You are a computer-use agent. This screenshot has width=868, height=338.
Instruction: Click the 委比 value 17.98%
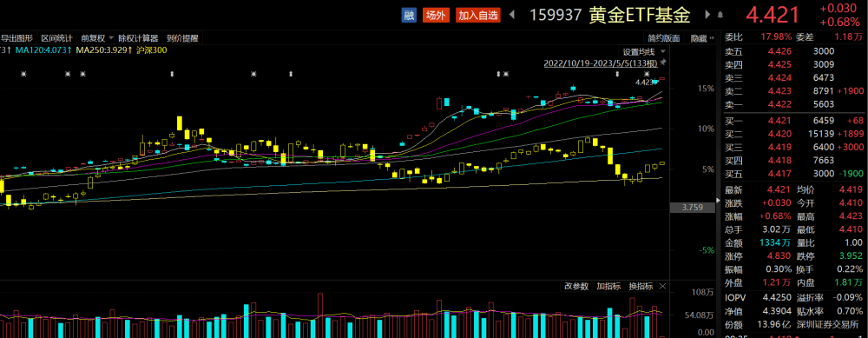tap(776, 37)
